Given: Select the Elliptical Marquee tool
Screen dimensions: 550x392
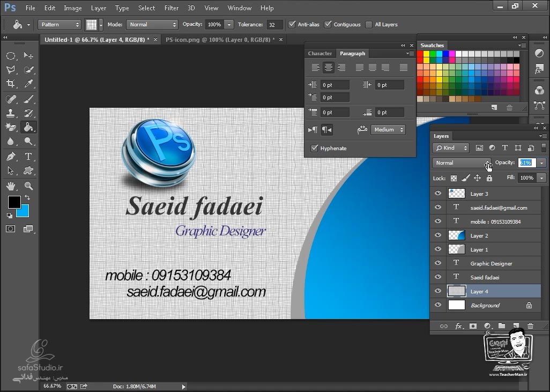Looking at the screenshot, I should [11, 55].
